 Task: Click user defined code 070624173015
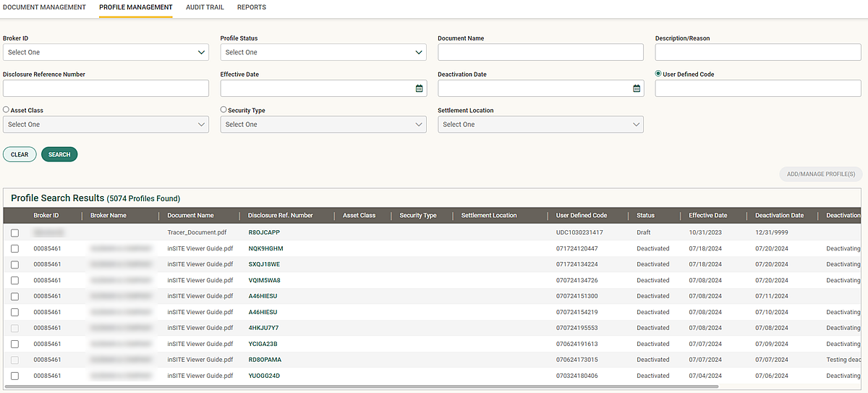(x=577, y=360)
